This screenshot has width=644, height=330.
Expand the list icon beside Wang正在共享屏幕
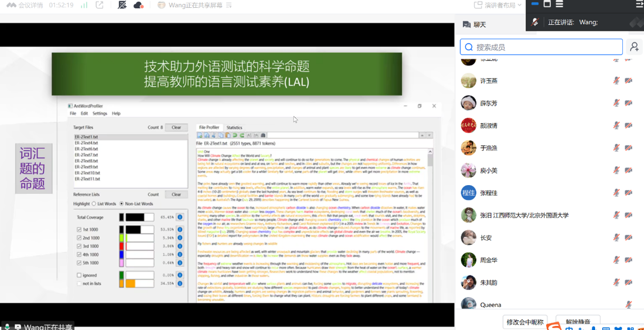229,6
